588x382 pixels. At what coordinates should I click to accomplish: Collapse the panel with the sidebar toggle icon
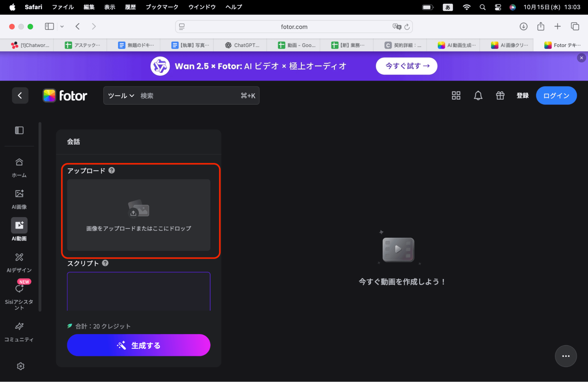point(19,130)
